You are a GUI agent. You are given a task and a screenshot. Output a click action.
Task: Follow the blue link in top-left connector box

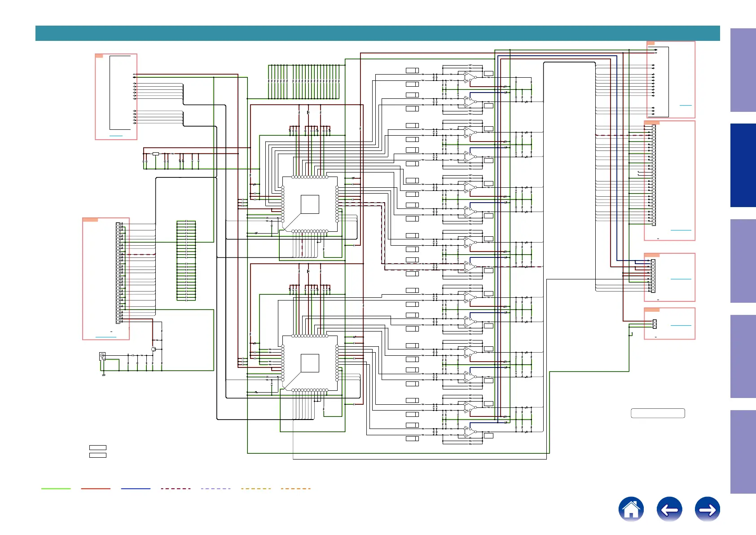[116, 136]
